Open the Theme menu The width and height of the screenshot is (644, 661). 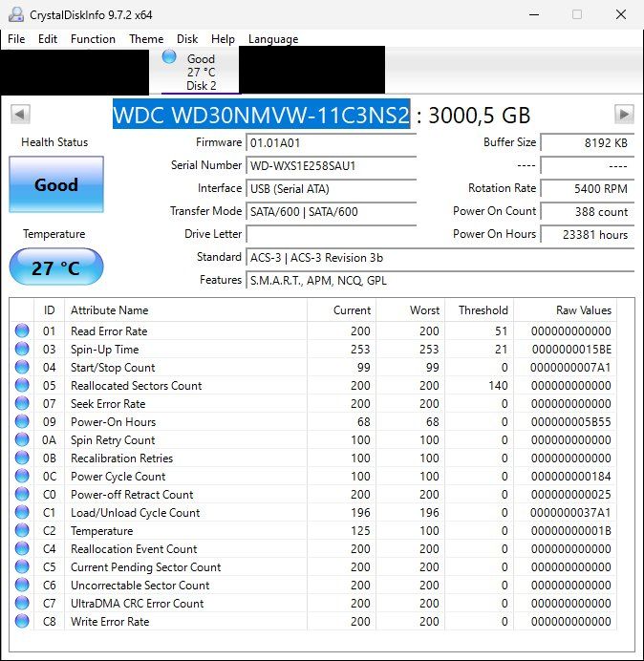point(146,39)
